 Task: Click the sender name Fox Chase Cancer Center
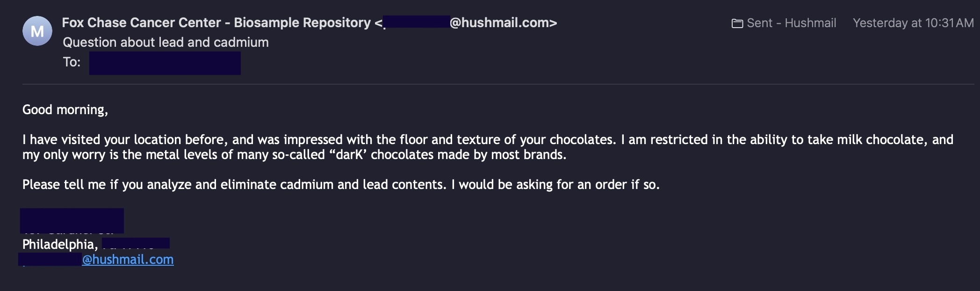pyautogui.click(x=141, y=22)
